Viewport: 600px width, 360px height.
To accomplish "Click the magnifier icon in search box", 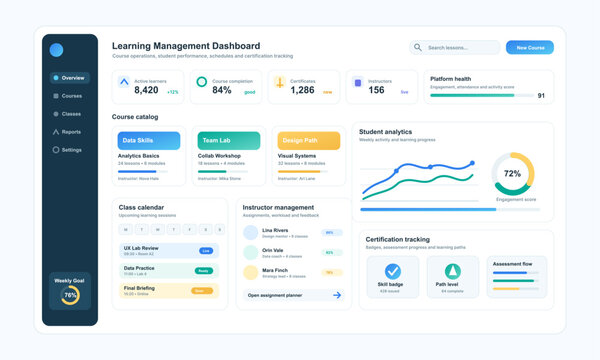I will pyautogui.click(x=418, y=47).
